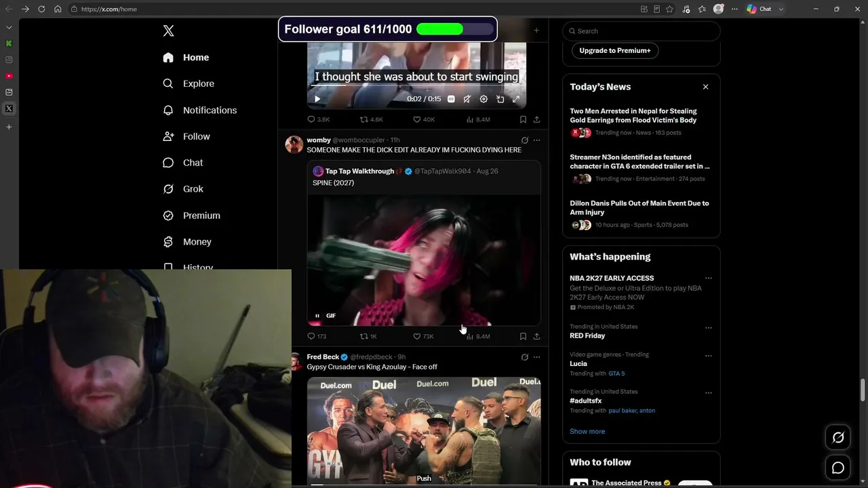868x488 pixels.
Task: Open more options on Fred Beck's post
Action: (x=536, y=357)
